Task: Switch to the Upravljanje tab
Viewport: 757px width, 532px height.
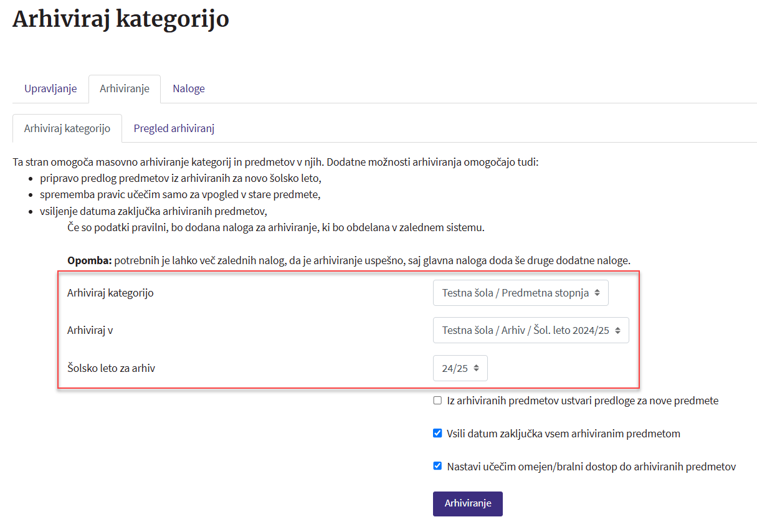Action: click(x=50, y=88)
